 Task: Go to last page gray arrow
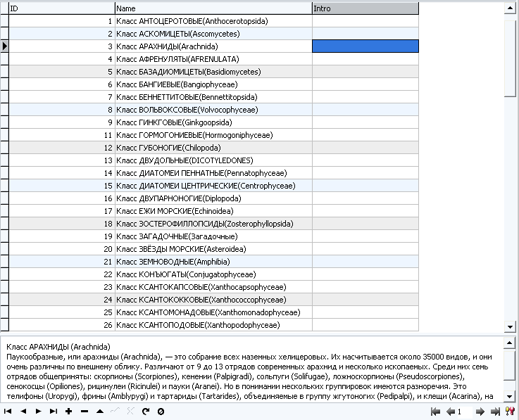pos(497,412)
